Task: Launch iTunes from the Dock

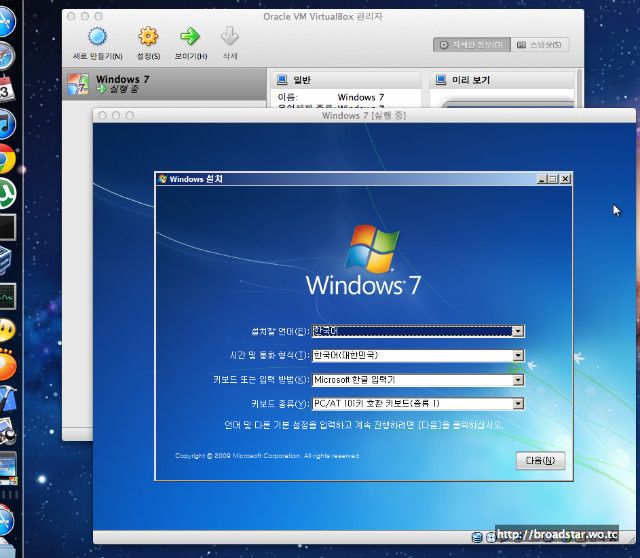Action: pos(6,124)
